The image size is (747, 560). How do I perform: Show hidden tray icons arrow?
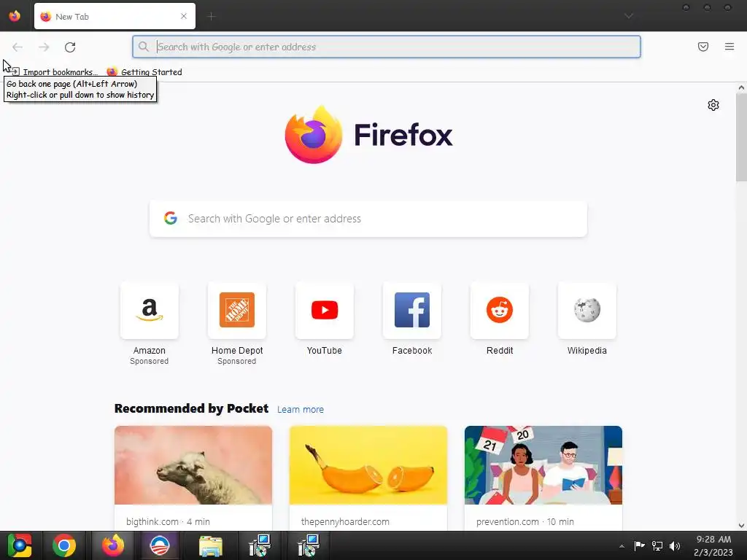pyautogui.click(x=622, y=546)
